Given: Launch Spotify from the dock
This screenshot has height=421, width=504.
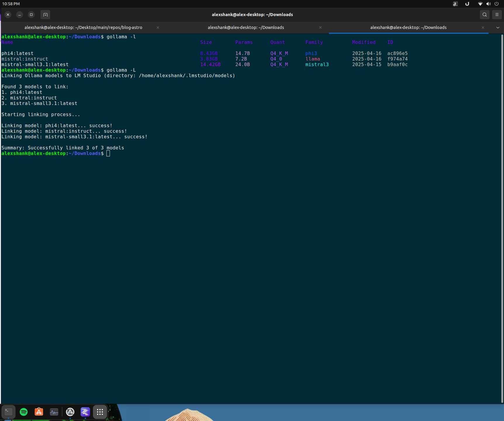Looking at the screenshot, I should pos(24,412).
